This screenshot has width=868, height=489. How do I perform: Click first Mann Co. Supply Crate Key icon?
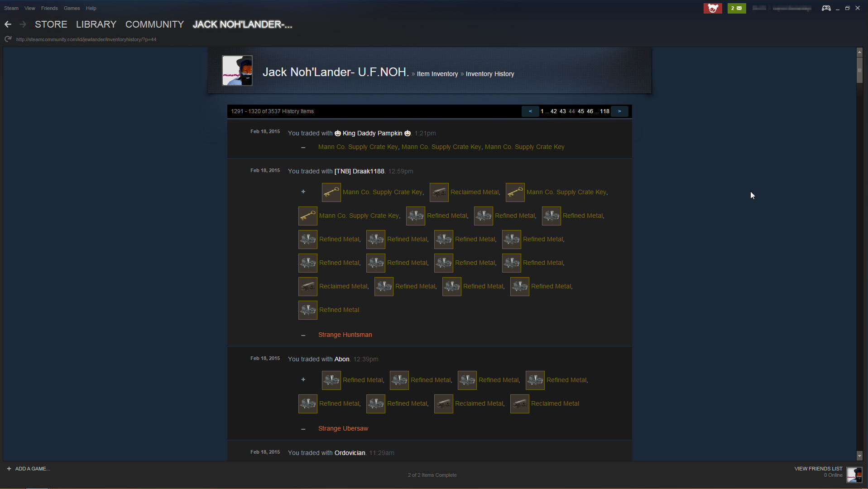[331, 192]
